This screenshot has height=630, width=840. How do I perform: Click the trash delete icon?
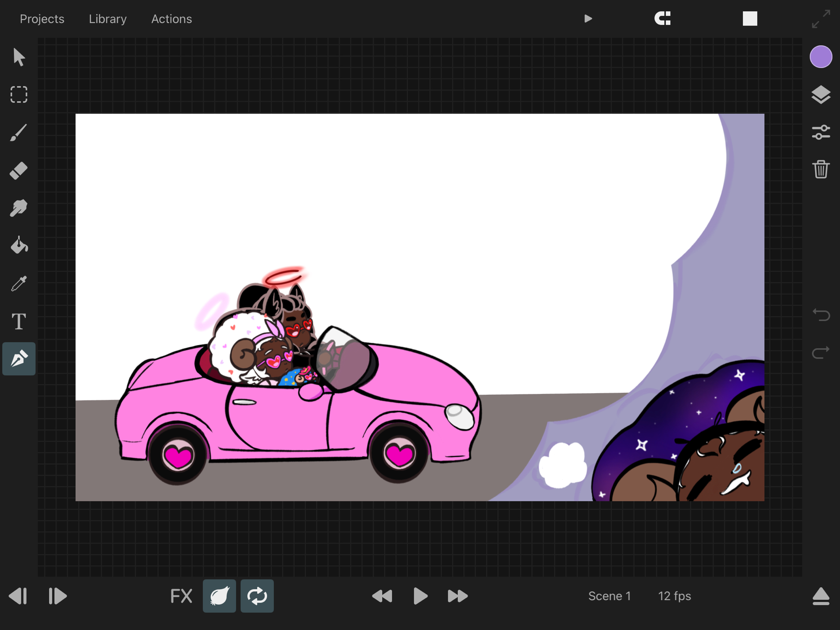[x=821, y=170]
